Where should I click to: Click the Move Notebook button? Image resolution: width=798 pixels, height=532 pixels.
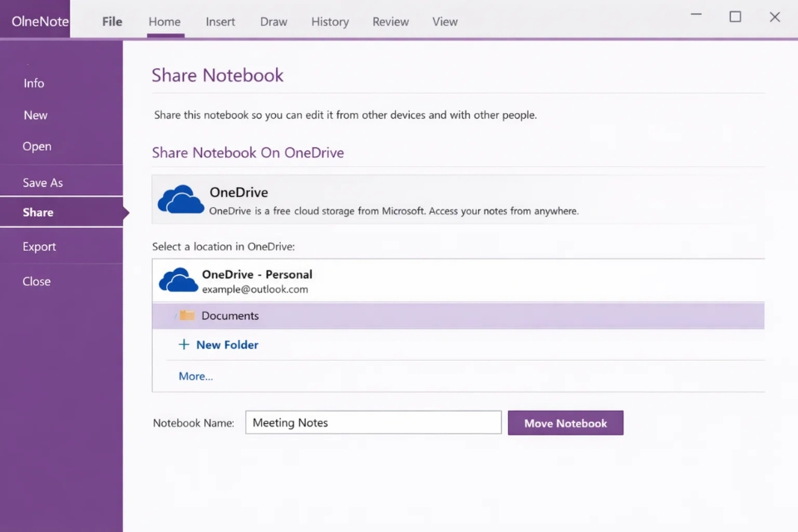tap(565, 422)
